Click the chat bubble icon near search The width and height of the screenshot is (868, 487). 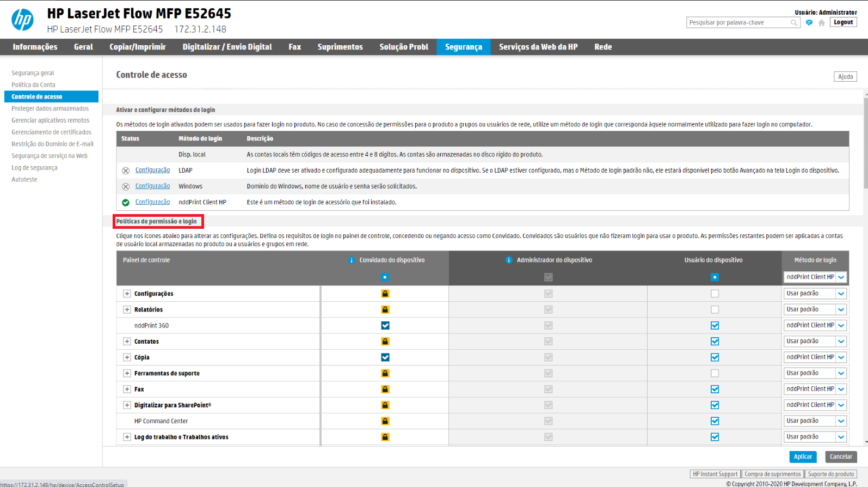point(809,23)
